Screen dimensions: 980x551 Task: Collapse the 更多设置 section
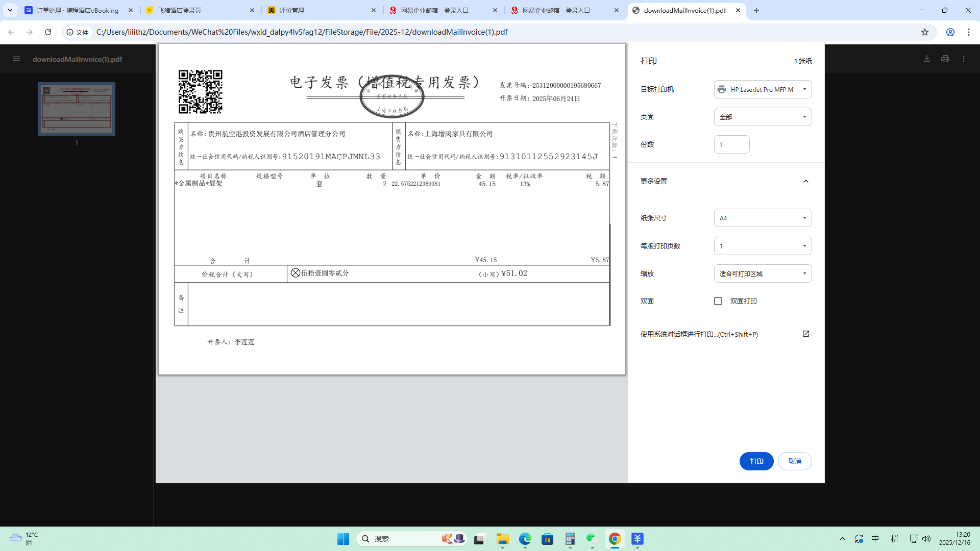tap(806, 181)
